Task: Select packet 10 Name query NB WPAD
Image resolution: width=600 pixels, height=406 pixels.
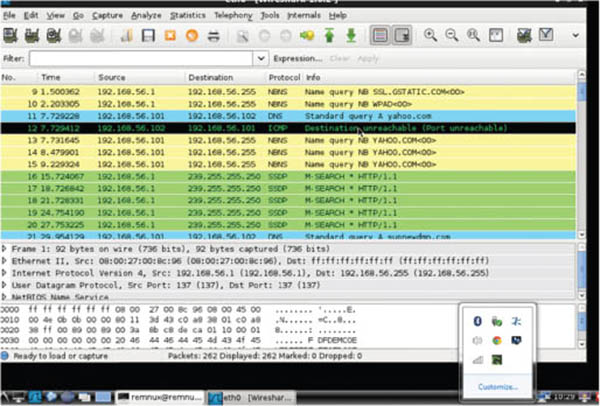Action: coord(288,104)
